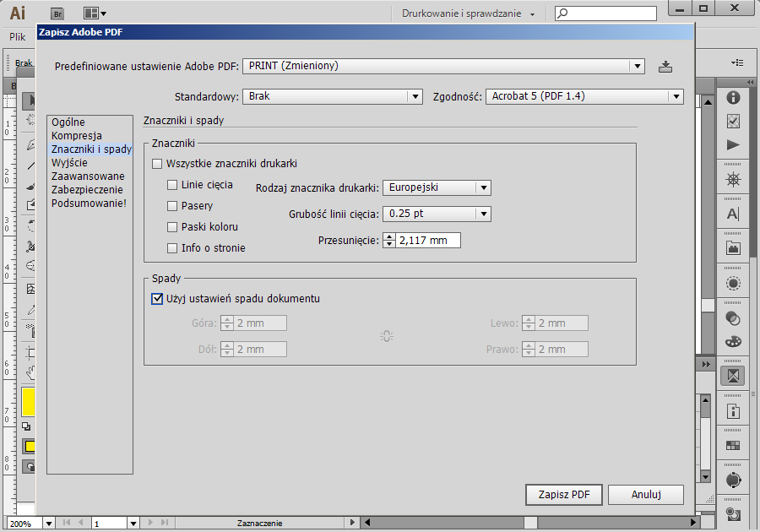Click the Zaznaczenie status bar text
The height and width of the screenshot is (532, 760).
(x=260, y=523)
